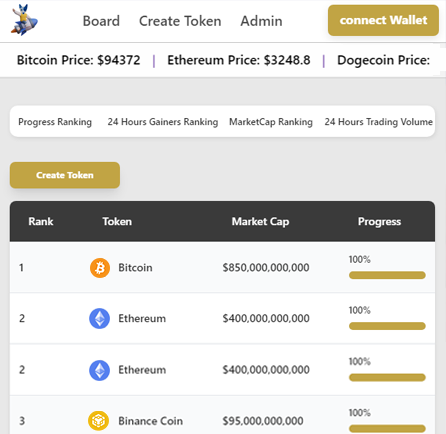The width and height of the screenshot is (446, 434).
Task: Click the first Ethereum diamond icon
Action: 99,318
